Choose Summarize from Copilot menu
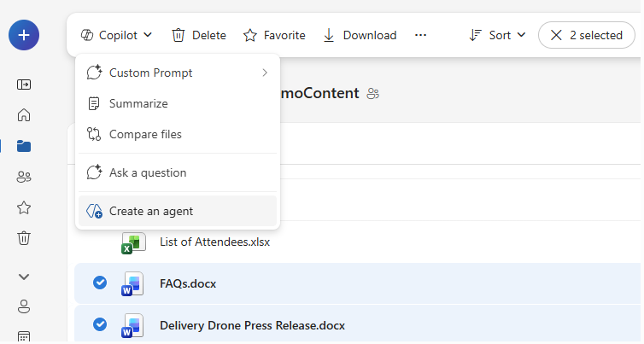Screen dimensions: 644x344 (x=138, y=103)
